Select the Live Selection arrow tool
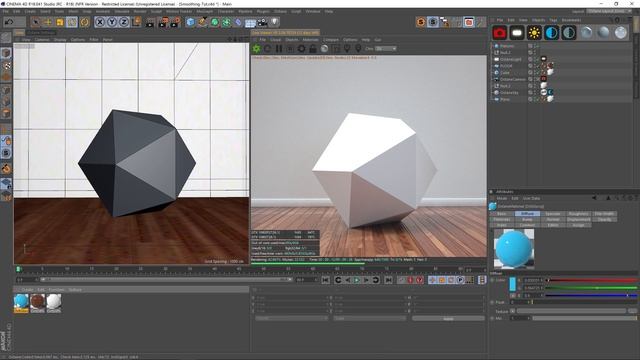This screenshot has width=640, height=360. click(36, 22)
